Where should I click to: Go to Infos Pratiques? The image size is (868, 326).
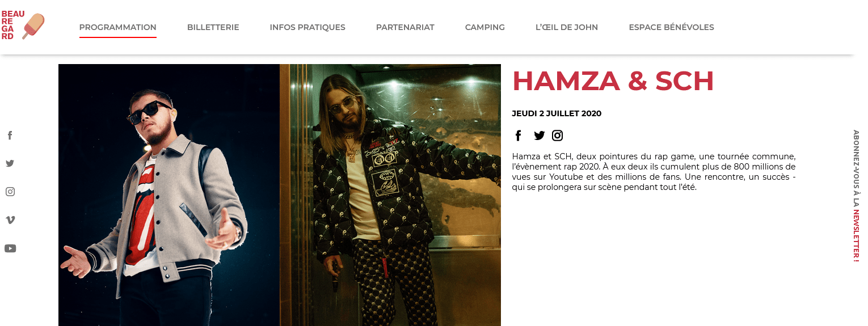307,27
